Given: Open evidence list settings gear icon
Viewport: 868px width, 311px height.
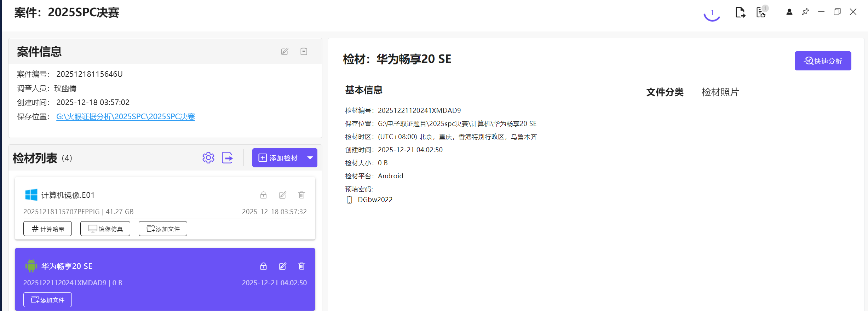Looking at the screenshot, I should pos(208,158).
